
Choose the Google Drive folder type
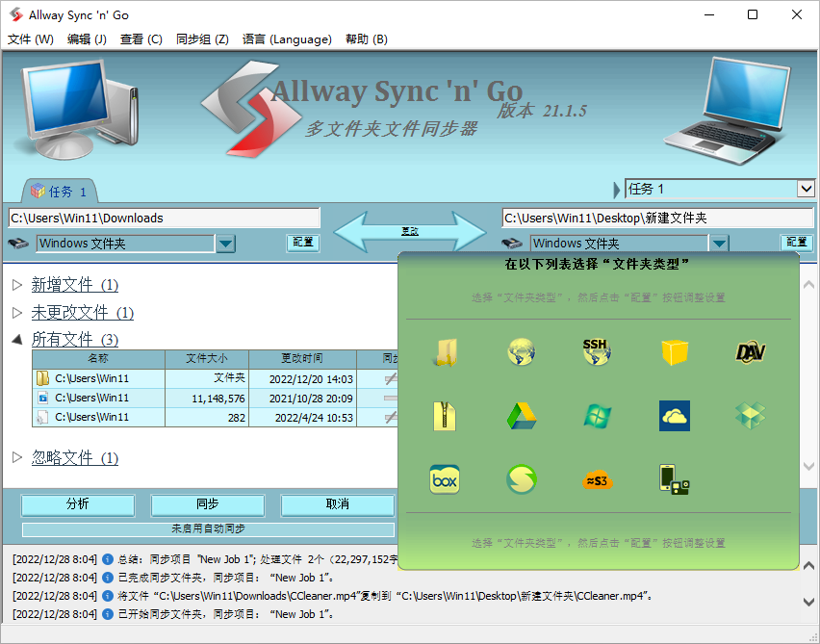[521, 416]
